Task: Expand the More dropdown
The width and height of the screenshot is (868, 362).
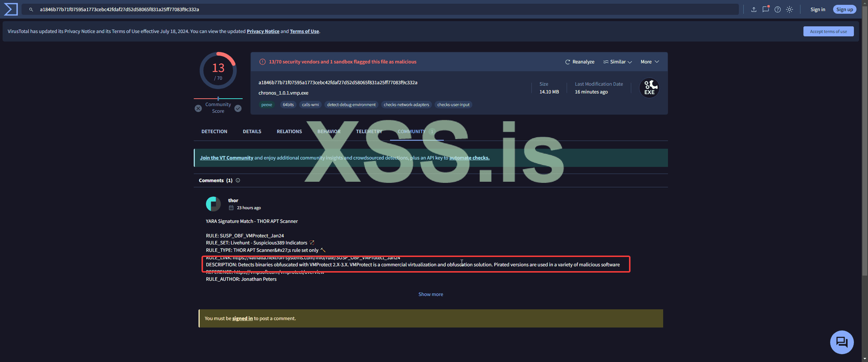Action: tap(650, 62)
